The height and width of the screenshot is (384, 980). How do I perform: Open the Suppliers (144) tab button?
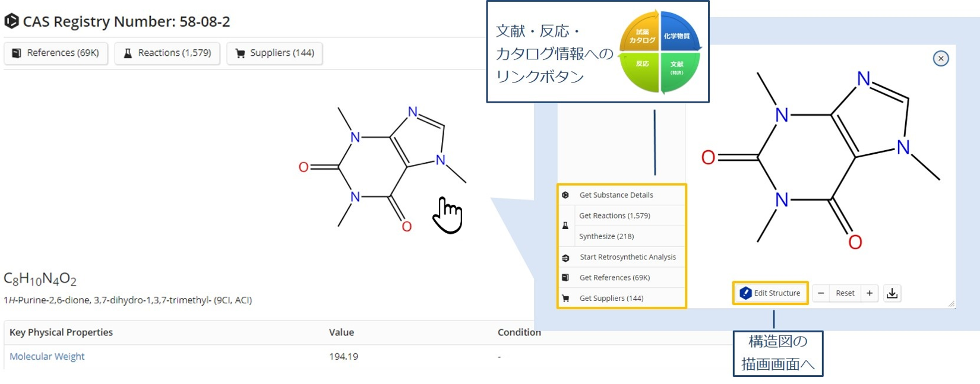pos(274,53)
